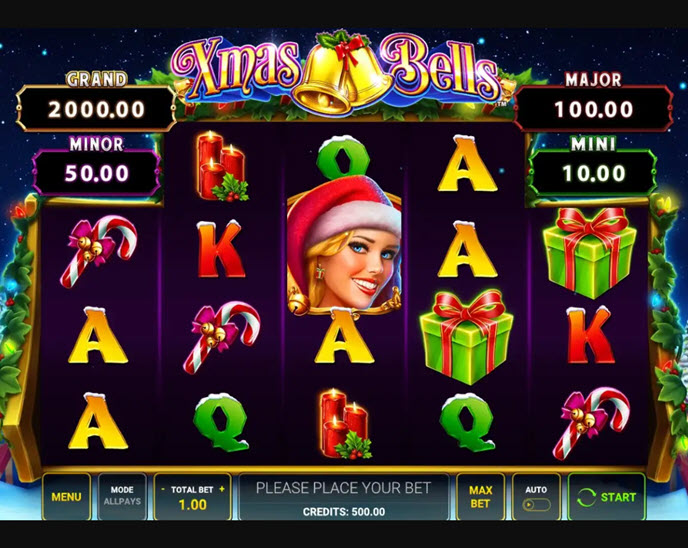This screenshot has height=548, width=688.
Task: Click the green gift box in reel five
Action: 589,252
